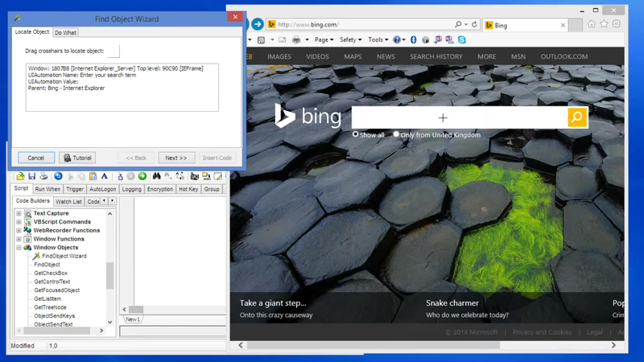Open the Safety dropdown menu in IE

pos(350,39)
